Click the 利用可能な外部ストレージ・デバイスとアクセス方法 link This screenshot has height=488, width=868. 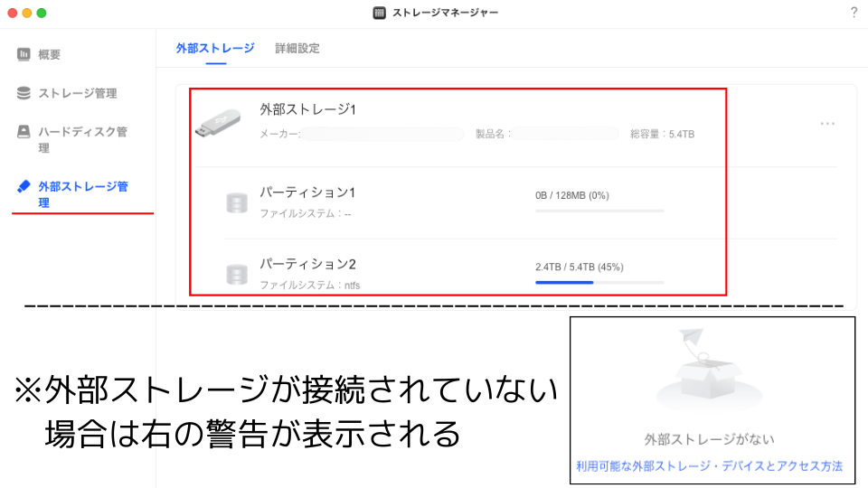pos(709,466)
